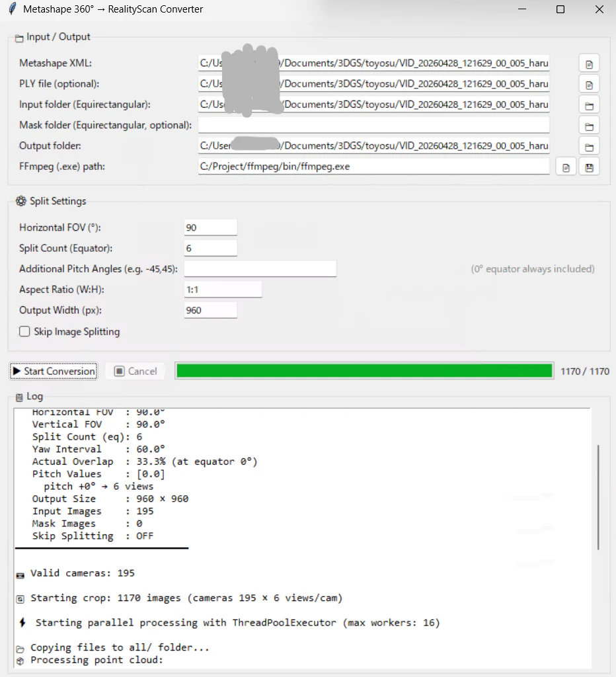
Task: Click the Split Count (Equator) field
Action: coord(211,249)
